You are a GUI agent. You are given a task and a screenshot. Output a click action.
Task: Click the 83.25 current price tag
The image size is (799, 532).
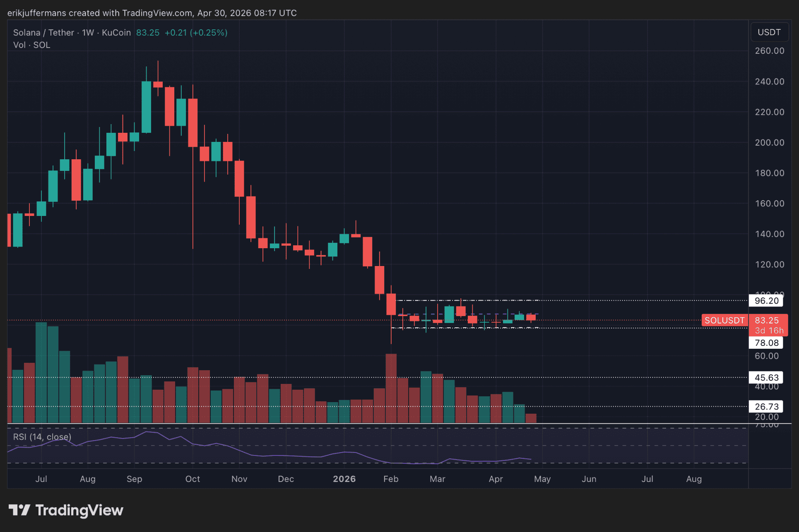(767, 320)
